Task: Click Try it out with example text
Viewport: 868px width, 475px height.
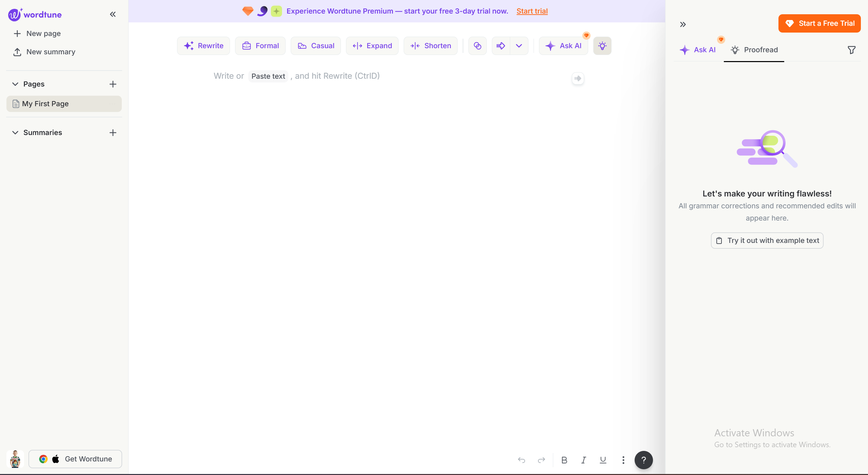Action: (x=767, y=240)
